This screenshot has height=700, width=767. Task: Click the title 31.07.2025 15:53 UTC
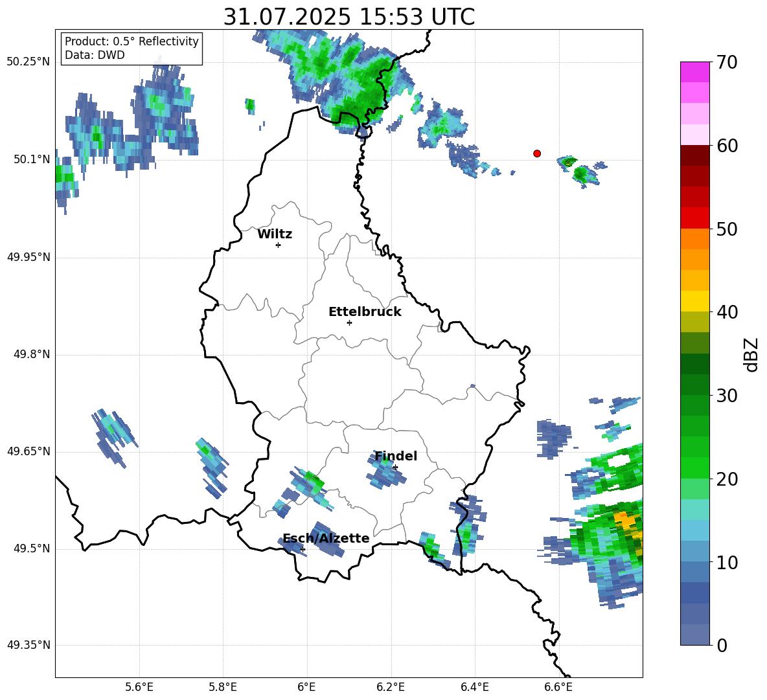point(349,17)
